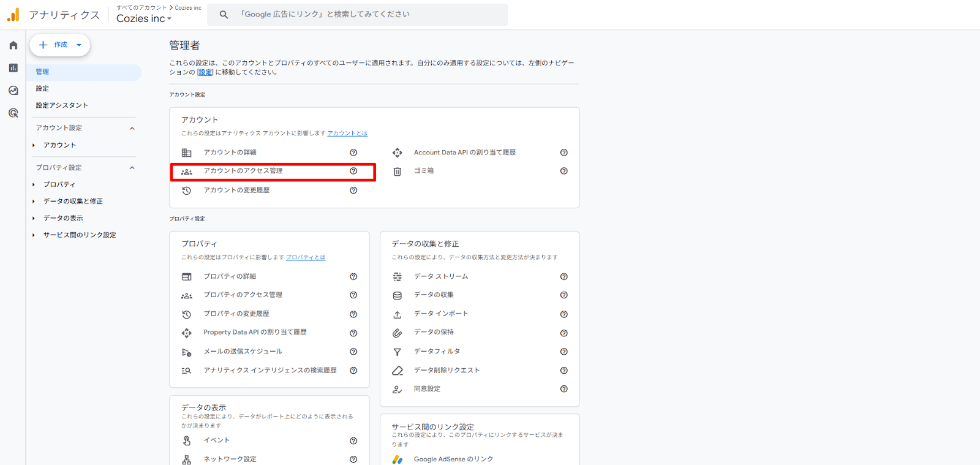The height and width of the screenshot is (465, 980).
Task: Click help icon for ゴミ箱
Action: (x=564, y=171)
